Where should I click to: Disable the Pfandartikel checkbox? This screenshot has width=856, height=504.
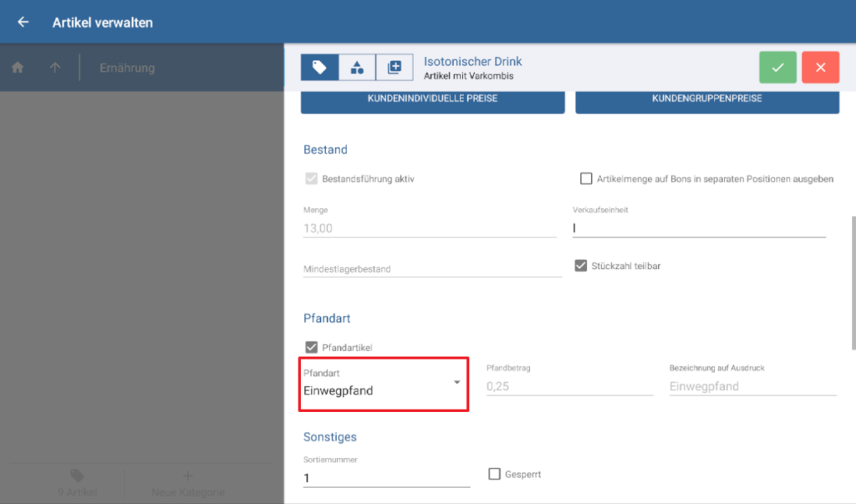click(x=312, y=347)
